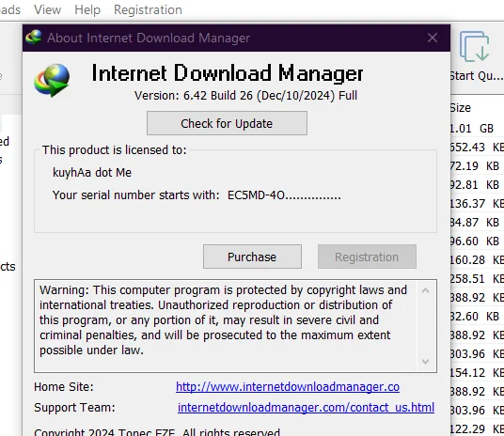Image resolution: width=504 pixels, height=436 pixels.
Task: Select the 160.28 KB download row
Action: tap(477, 260)
